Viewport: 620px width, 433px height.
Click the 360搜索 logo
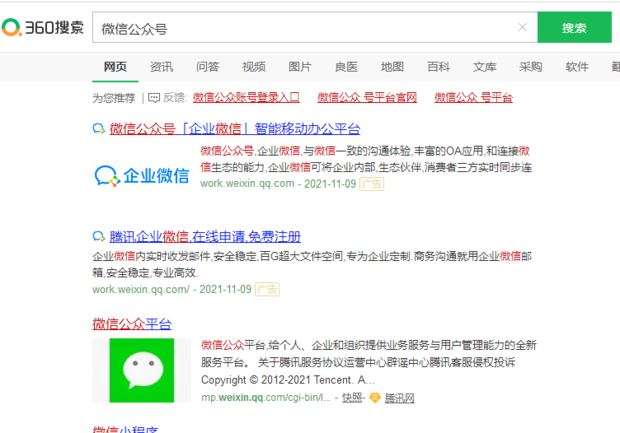(x=43, y=27)
